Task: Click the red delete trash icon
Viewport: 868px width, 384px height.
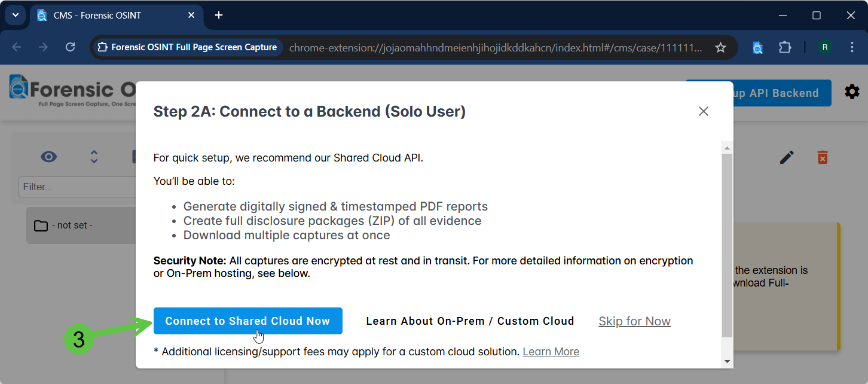Action: 823,157
